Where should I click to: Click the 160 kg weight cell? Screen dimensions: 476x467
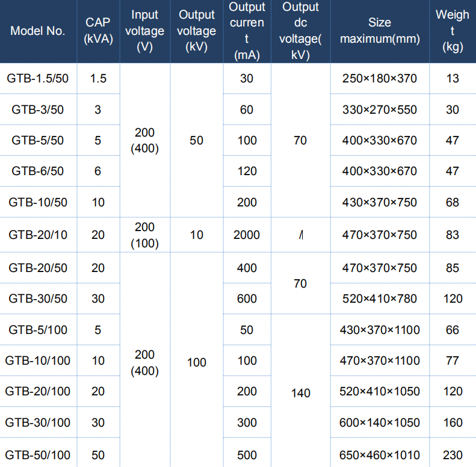453,422
